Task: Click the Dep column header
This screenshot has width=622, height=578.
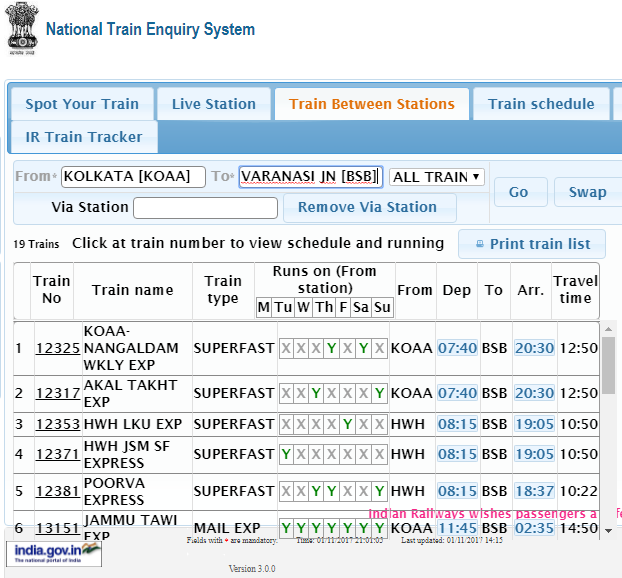Action: pos(457,290)
